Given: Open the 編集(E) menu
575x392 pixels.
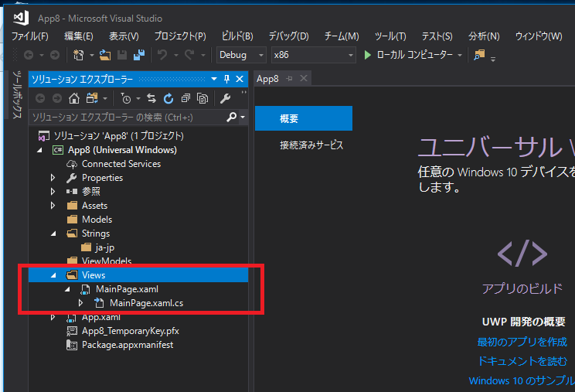Looking at the screenshot, I should (79, 36).
